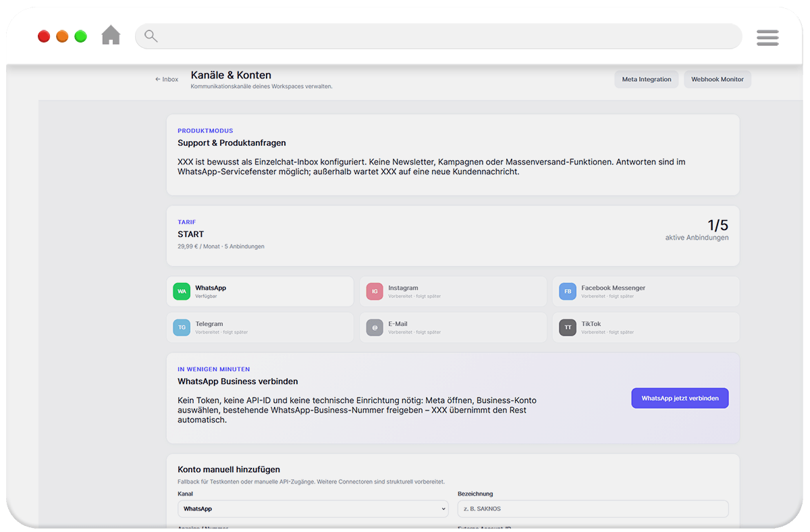Click the dark TT TikTok icon

[568, 327]
